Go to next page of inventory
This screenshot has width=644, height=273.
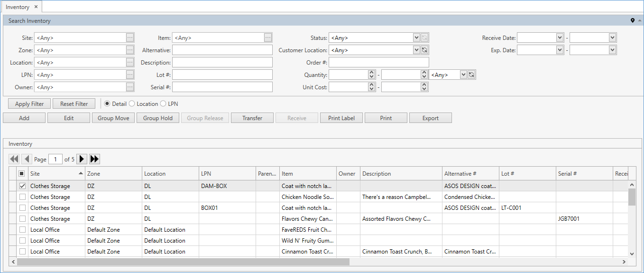point(82,159)
